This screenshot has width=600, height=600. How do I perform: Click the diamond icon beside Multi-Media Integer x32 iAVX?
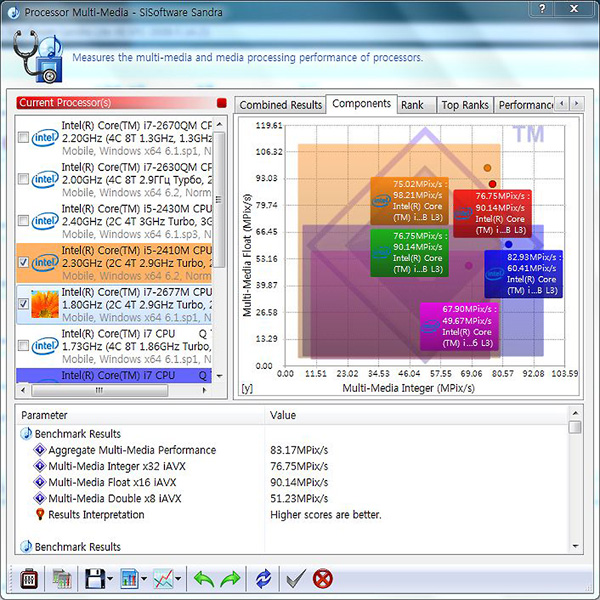40,466
